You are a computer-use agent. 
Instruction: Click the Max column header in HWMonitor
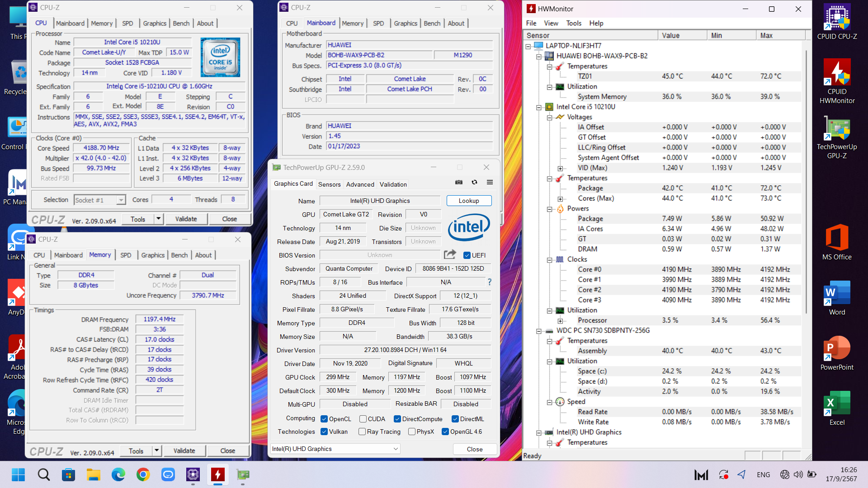tap(780, 35)
